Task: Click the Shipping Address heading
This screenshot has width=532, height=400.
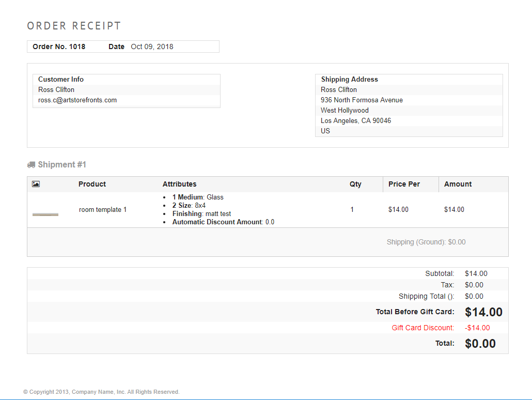Action: pos(349,79)
